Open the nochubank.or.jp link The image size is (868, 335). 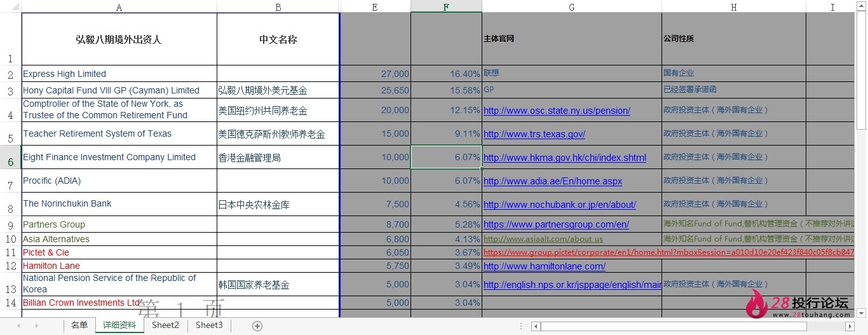[x=560, y=205]
